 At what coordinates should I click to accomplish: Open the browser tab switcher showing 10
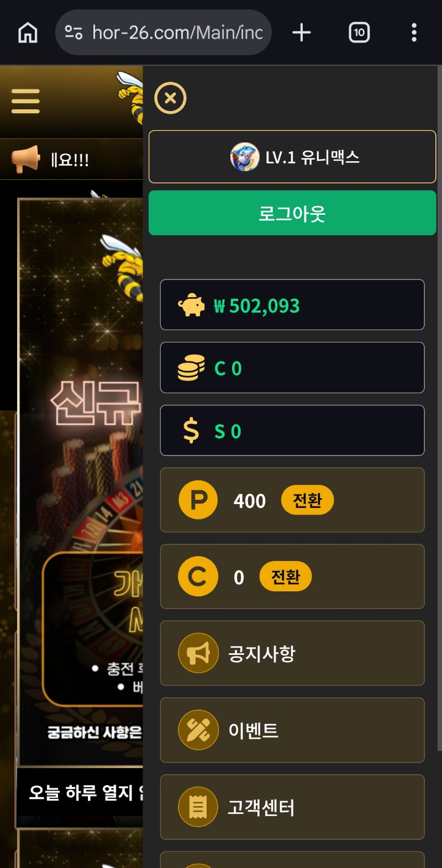pos(359,33)
